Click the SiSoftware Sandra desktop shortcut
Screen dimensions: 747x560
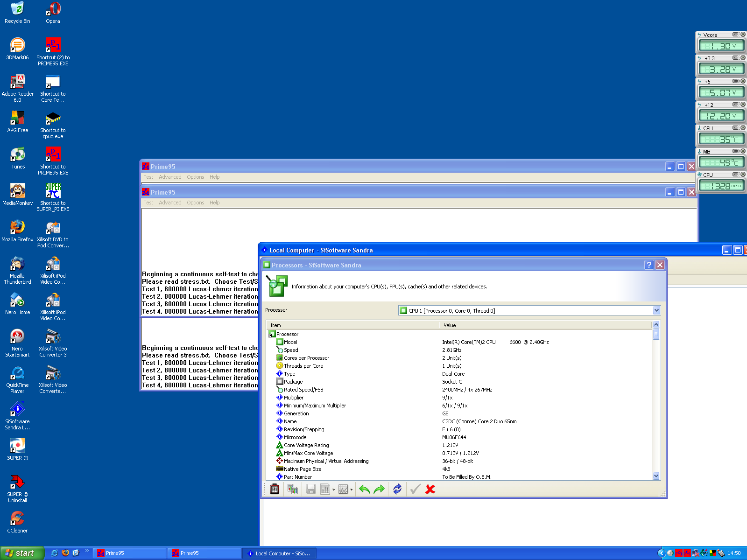point(17,416)
